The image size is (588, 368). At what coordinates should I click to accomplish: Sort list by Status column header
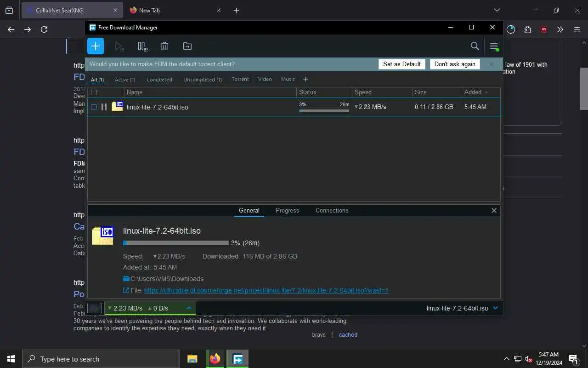(x=324, y=92)
